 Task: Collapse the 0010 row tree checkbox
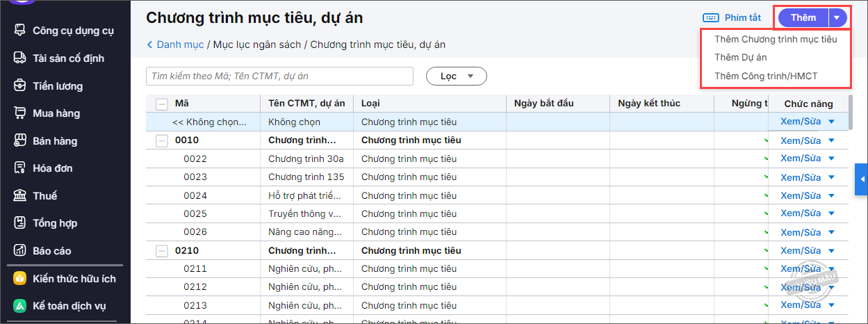(x=162, y=140)
